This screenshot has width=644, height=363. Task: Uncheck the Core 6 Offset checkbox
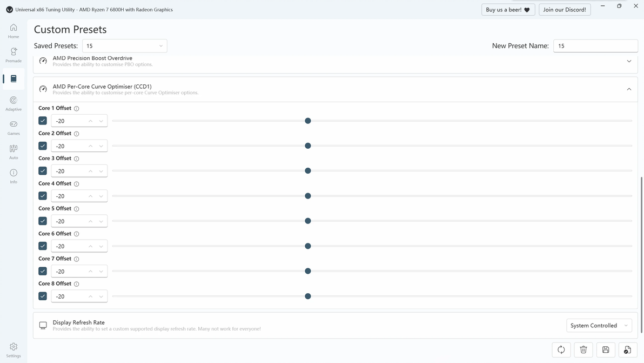(43, 246)
